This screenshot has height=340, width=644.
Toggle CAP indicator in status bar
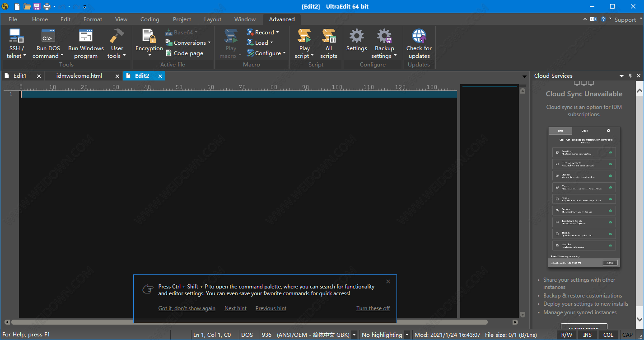(x=628, y=335)
